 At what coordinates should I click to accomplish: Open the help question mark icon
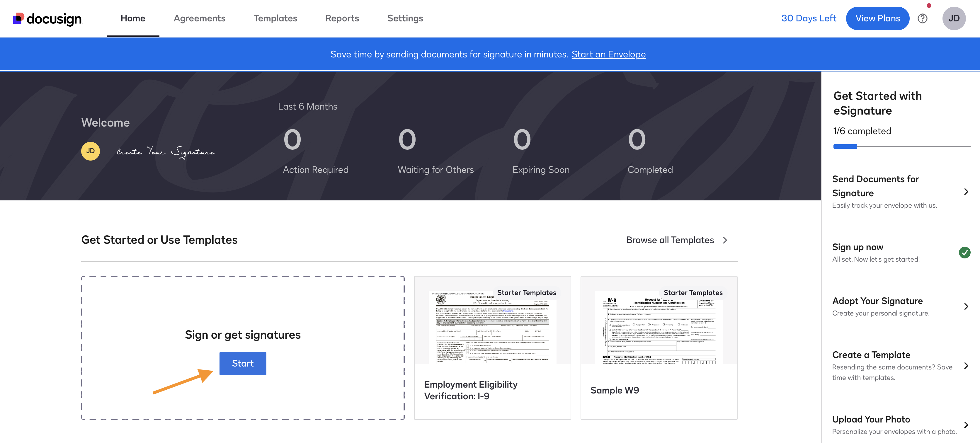pos(922,19)
